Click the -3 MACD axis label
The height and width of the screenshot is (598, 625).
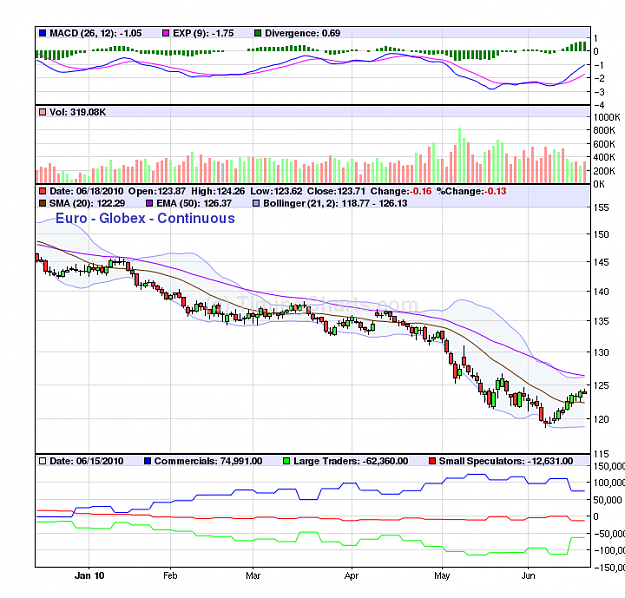[x=599, y=92]
